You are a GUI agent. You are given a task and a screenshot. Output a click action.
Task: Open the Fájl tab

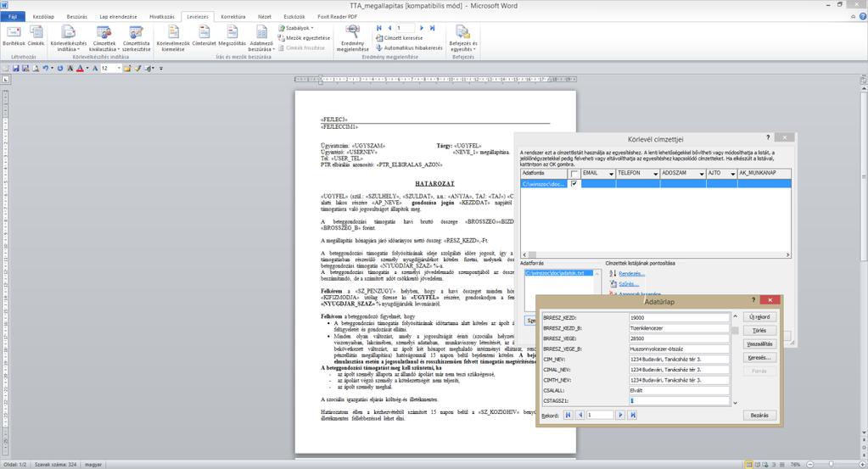coord(13,17)
